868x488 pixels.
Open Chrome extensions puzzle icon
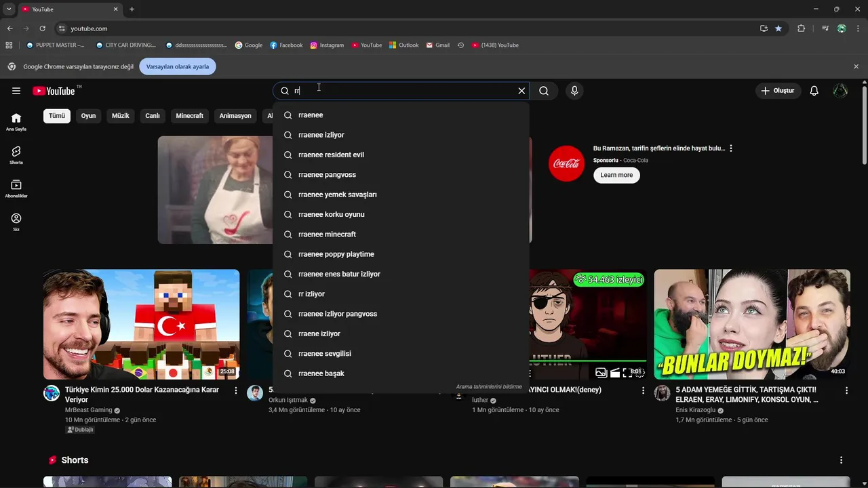(801, 28)
